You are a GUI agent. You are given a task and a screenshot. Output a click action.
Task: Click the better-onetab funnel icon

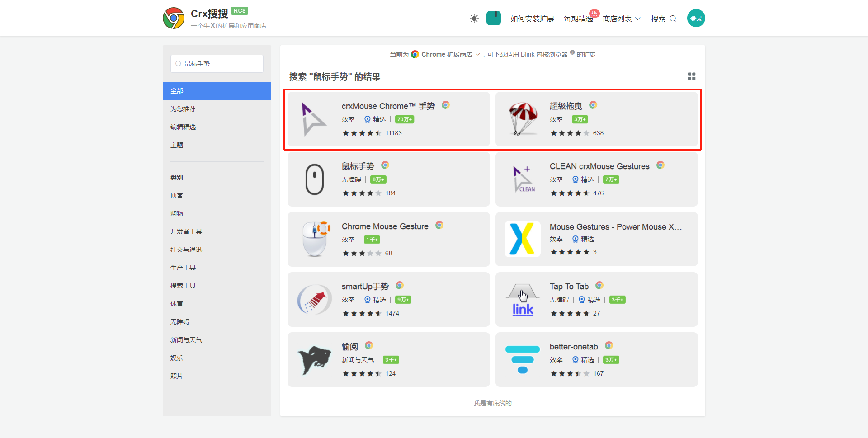(523, 359)
